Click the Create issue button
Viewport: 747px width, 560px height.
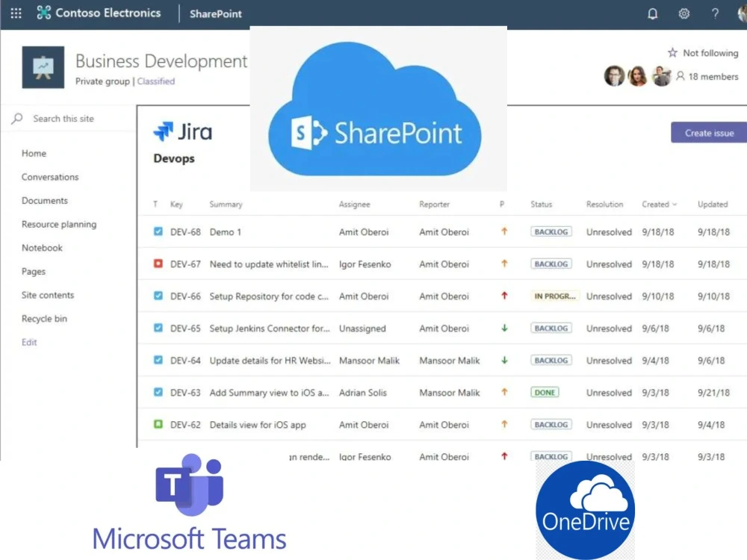click(709, 133)
